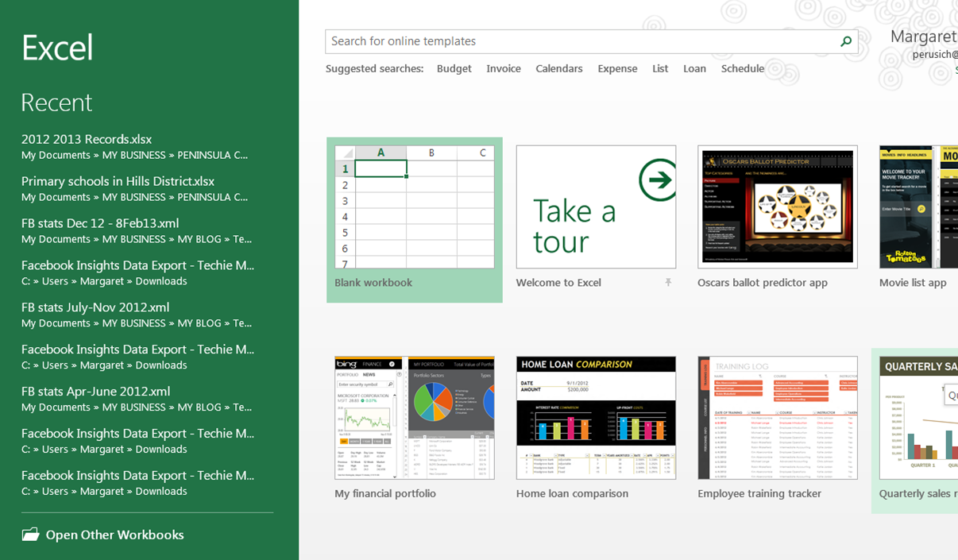The image size is (958, 560).
Task: Pin the Welcome to Excel template
Action: point(668,282)
